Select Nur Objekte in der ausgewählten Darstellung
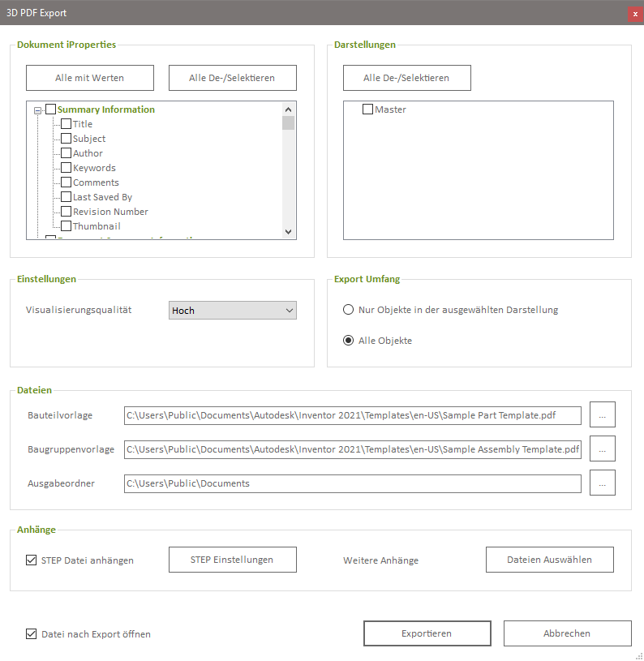Viewport: 644px width, 661px height. pyautogui.click(x=349, y=310)
